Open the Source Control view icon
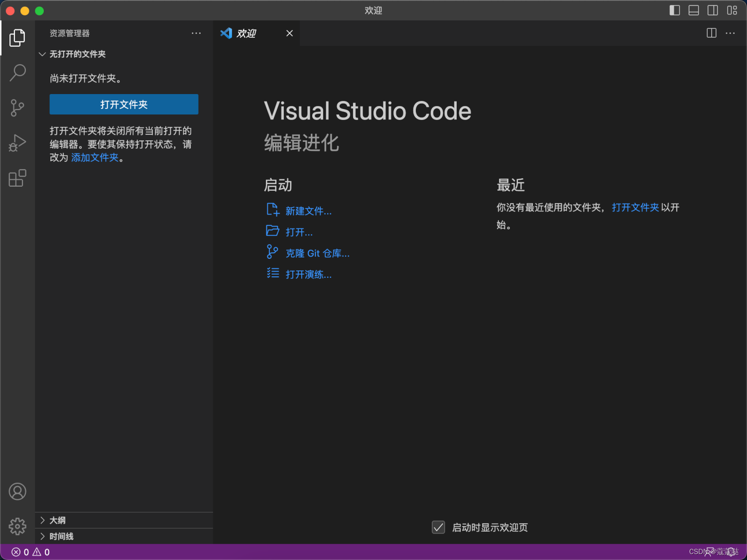Viewport: 747px width, 560px height. pos(17,108)
